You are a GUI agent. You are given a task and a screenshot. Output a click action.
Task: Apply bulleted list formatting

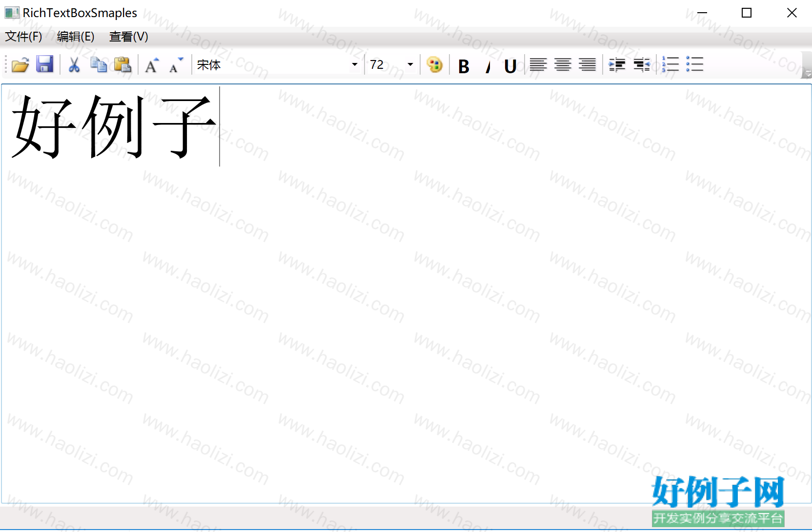point(694,64)
